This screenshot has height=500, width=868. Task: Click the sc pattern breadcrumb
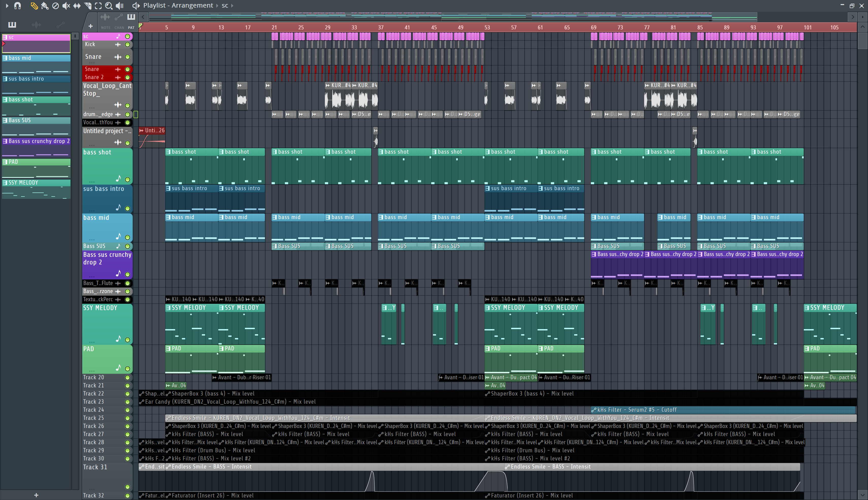click(x=225, y=6)
